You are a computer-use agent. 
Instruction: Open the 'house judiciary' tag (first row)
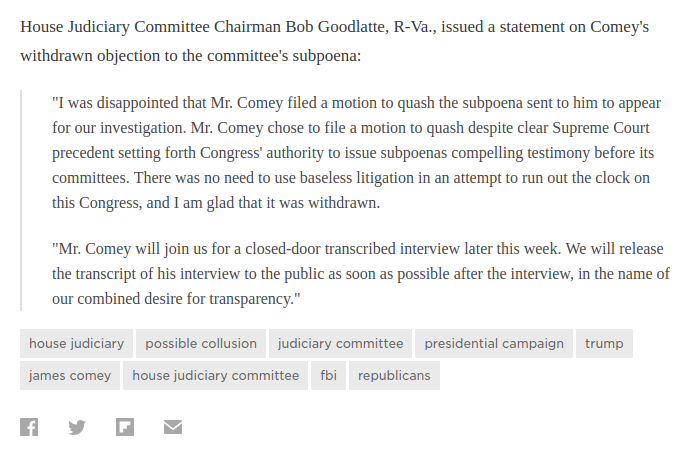tap(76, 343)
